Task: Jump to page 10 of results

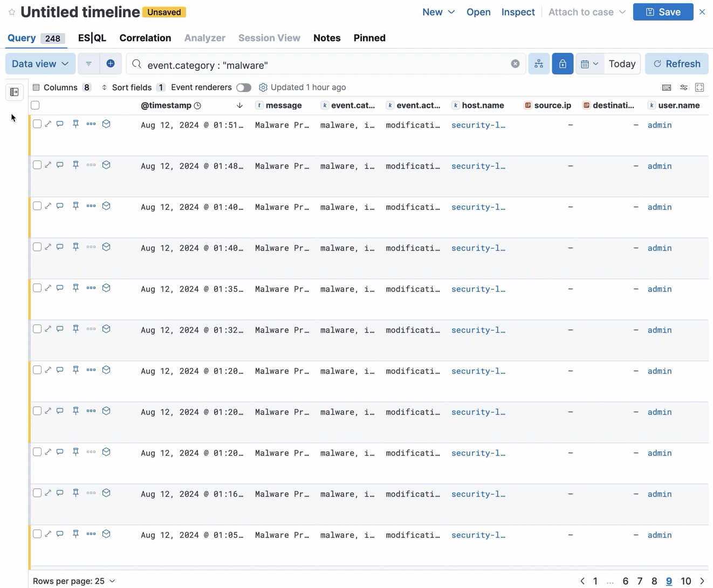Action: click(x=685, y=581)
